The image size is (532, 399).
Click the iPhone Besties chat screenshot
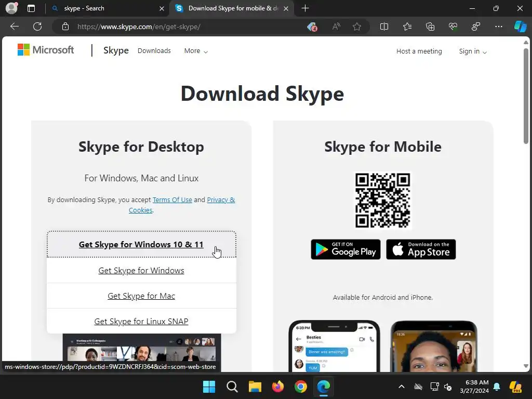pos(334,346)
